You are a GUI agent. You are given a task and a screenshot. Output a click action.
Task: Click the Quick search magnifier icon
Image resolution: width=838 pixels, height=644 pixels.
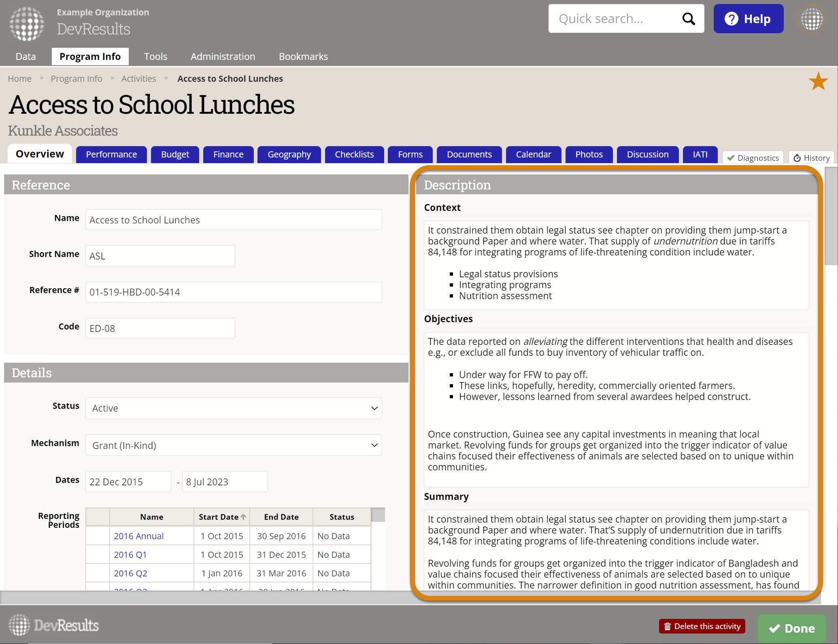[x=688, y=19]
